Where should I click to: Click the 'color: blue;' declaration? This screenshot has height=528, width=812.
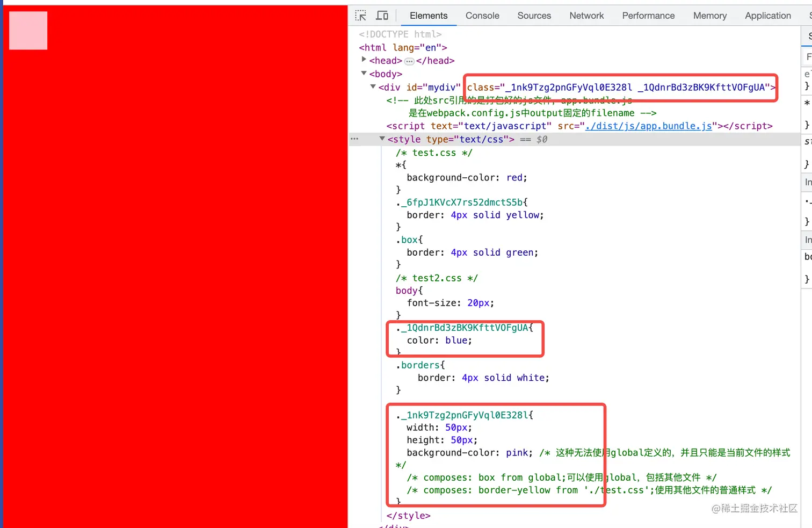pos(439,340)
